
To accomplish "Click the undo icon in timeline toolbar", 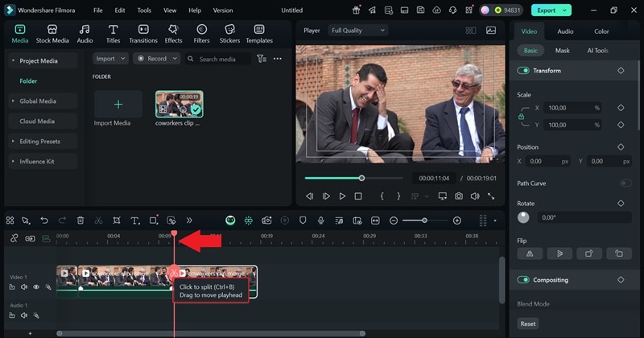I will 44,221.
